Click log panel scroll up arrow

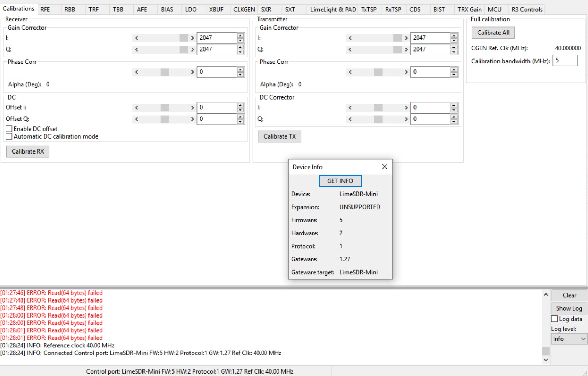click(x=546, y=294)
